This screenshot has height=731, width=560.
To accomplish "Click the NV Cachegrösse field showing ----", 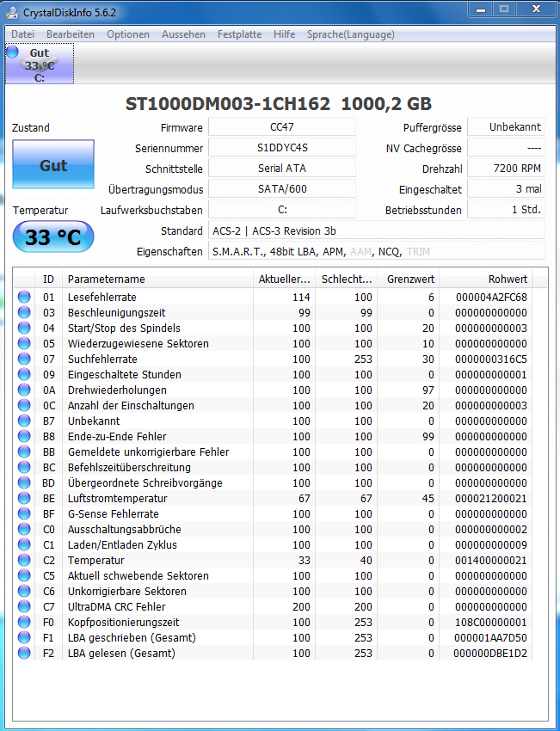I will click(x=506, y=148).
